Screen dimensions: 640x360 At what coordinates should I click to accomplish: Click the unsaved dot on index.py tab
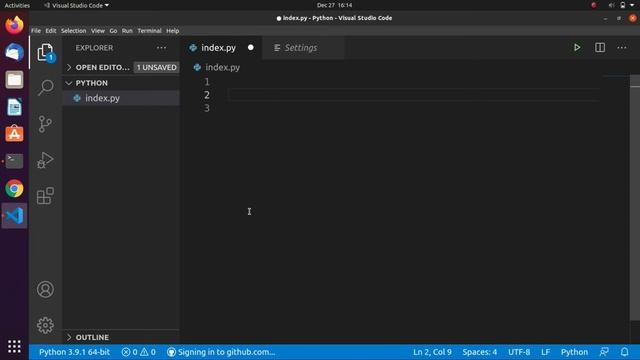[251, 47]
